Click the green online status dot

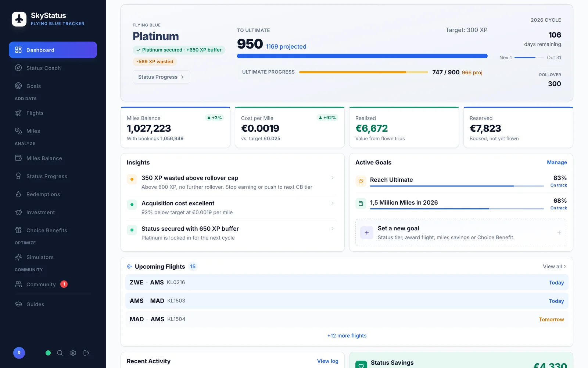coord(48,353)
